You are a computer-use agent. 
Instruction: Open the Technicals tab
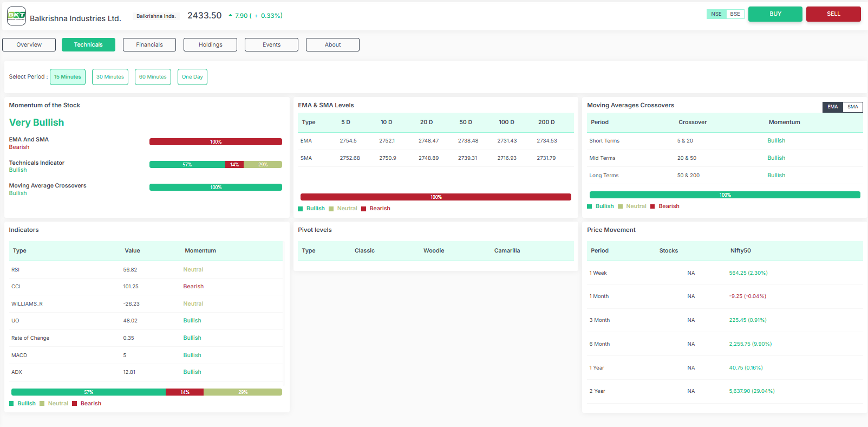(x=88, y=45)
